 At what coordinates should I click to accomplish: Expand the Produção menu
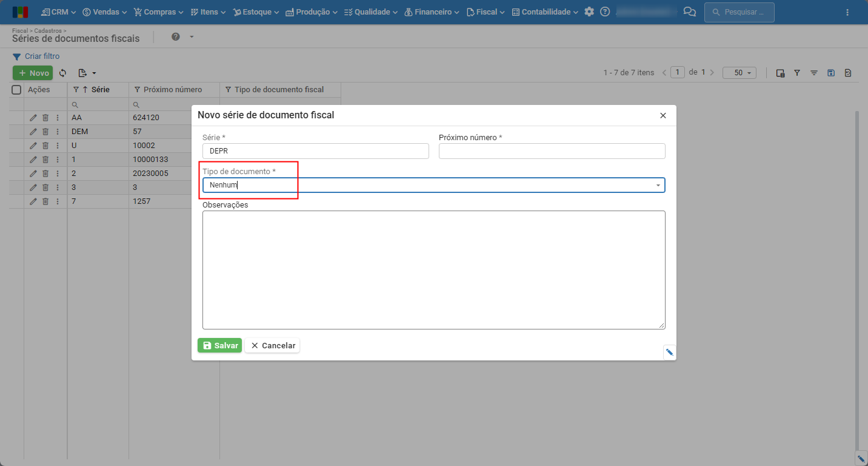[x=312, y=12]
